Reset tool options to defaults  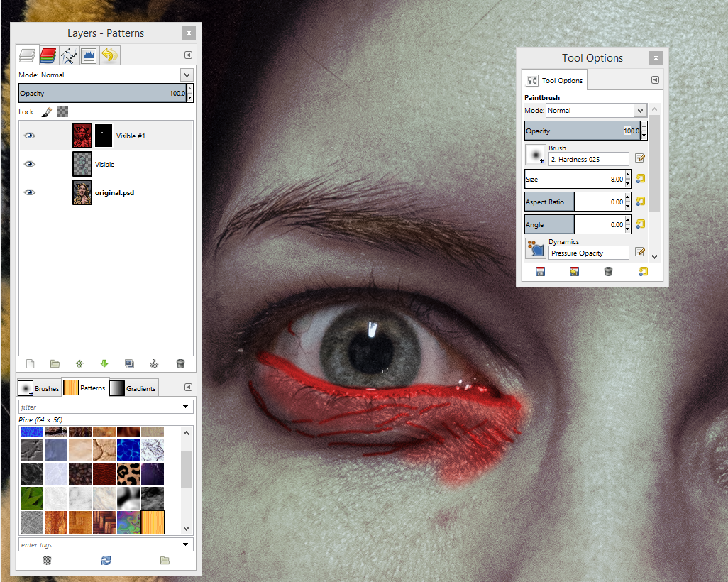[x=643, y=271]
